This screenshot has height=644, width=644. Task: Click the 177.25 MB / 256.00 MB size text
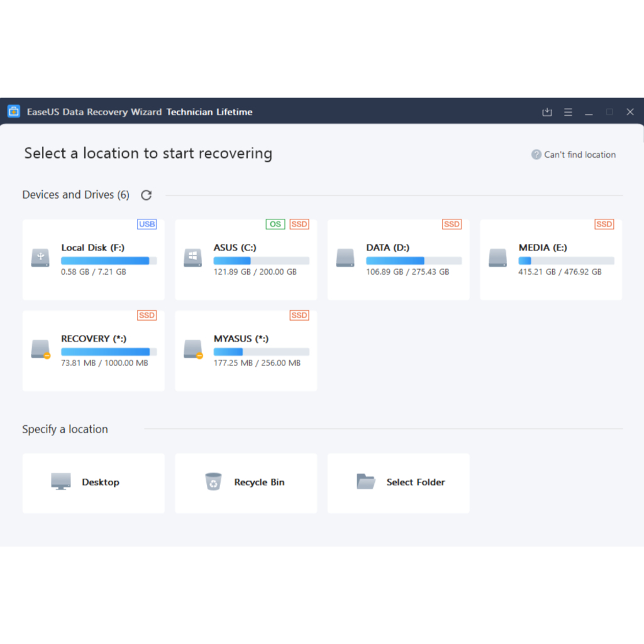click(257, 363)
